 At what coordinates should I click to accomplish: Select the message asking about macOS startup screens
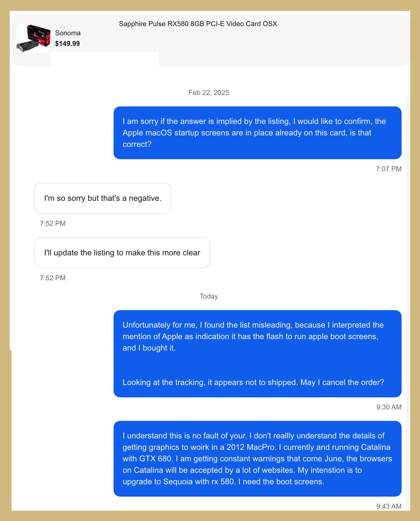pos(257,133)
